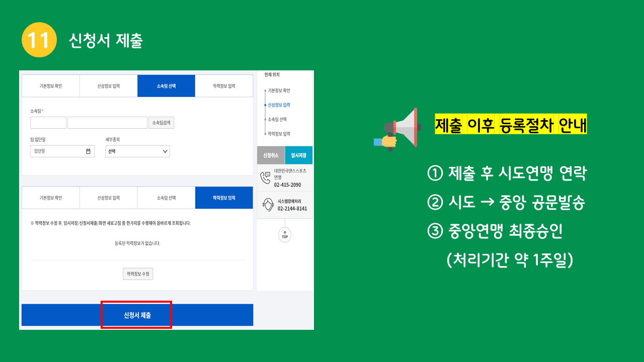Click the phone icon beside 02-415-2090
The width and height of the screenshot is (644, 362).
pyautogui.click(x=265, y=177)
